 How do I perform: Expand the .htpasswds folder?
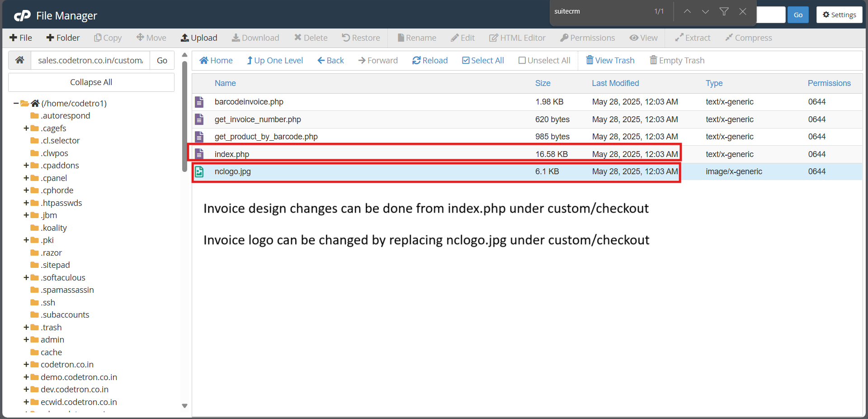click(x=26, y=203)
